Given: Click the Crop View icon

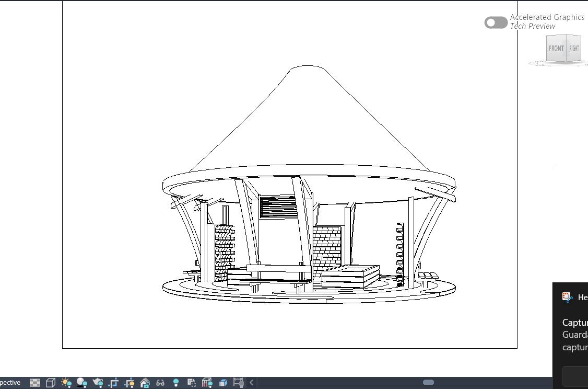Looking at the screenshot, I should pyautogui.click(x=113, y=383).
